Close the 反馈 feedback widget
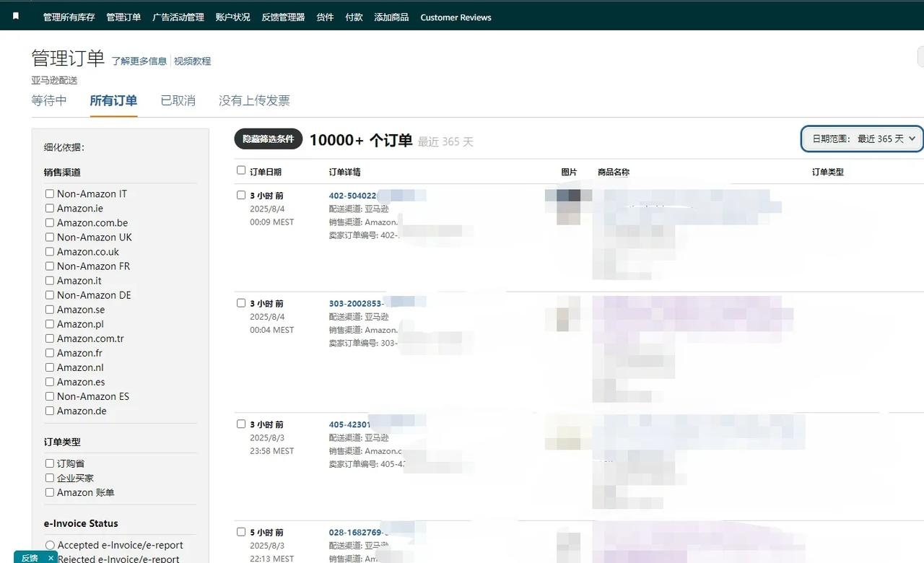The height and width of the screenshot is (563, 924). (x=51, y=558)
